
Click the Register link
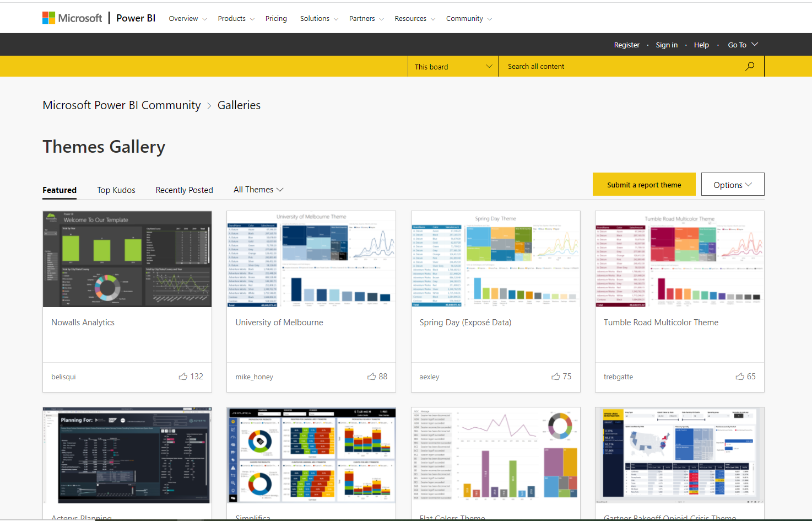point(627,45)
